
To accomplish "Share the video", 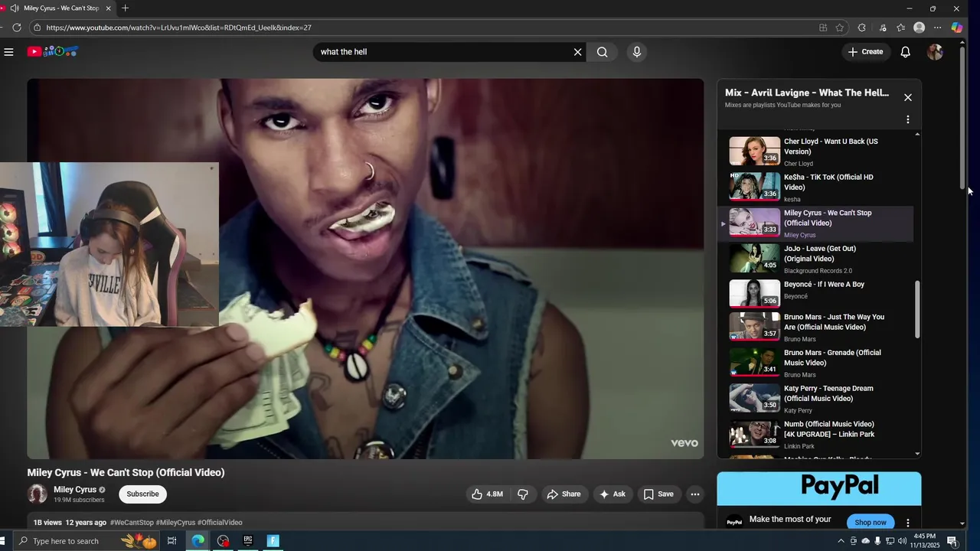I will pyautogui.click(x=563, y=494).
